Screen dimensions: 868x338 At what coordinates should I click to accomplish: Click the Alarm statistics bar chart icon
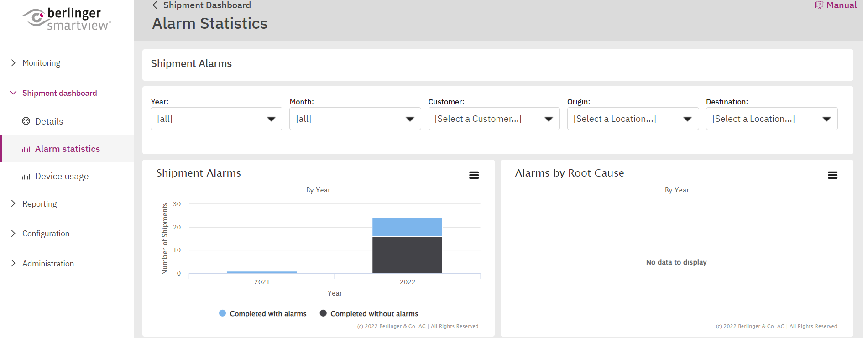coord(26,149)
